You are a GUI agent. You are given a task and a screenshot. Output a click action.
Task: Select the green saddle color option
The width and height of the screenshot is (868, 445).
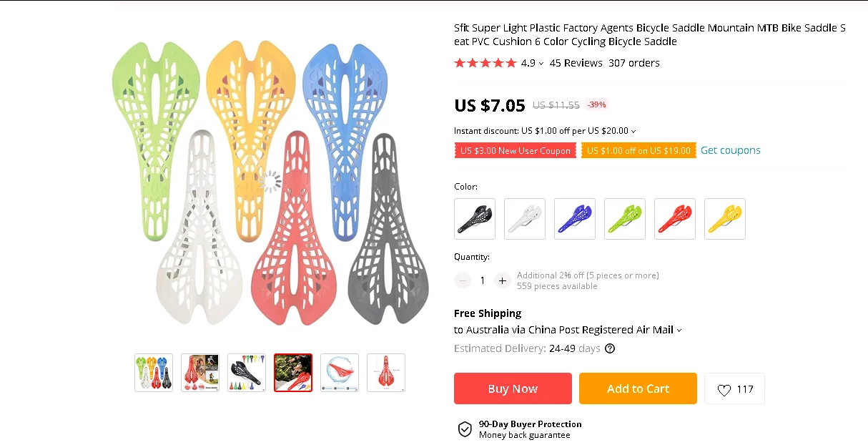click(x=625, y=219)
